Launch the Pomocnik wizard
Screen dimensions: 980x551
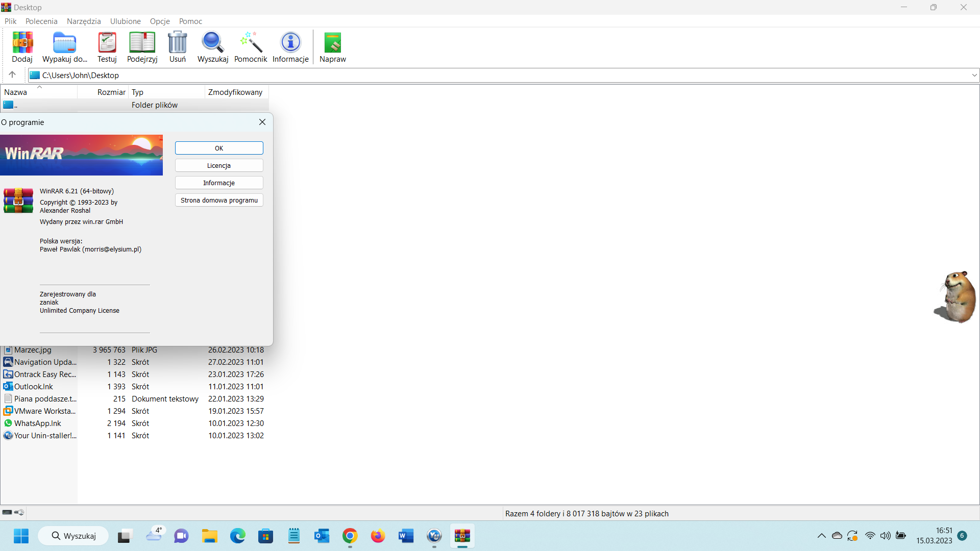[251, 47]
